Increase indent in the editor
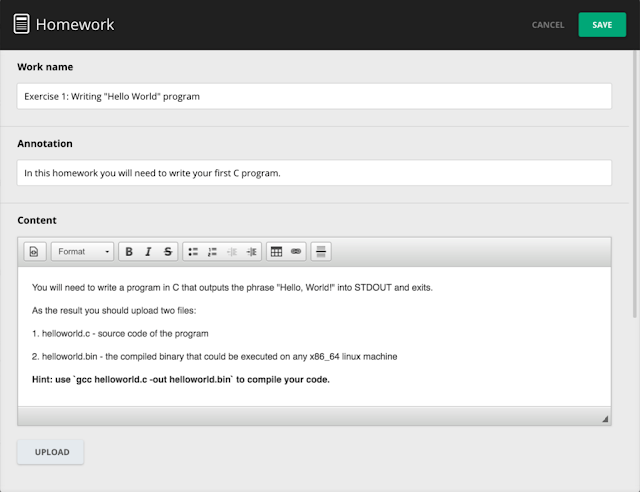Viewport: 640px width, 492px height. 251,252
